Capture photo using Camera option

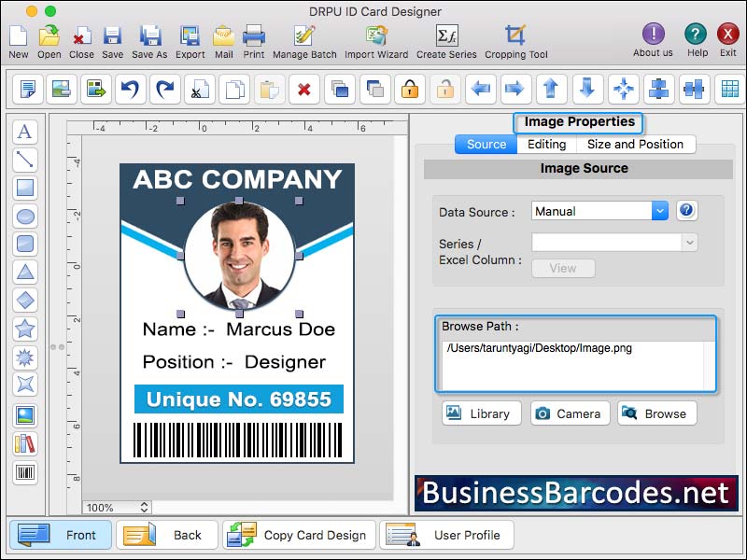570,413
